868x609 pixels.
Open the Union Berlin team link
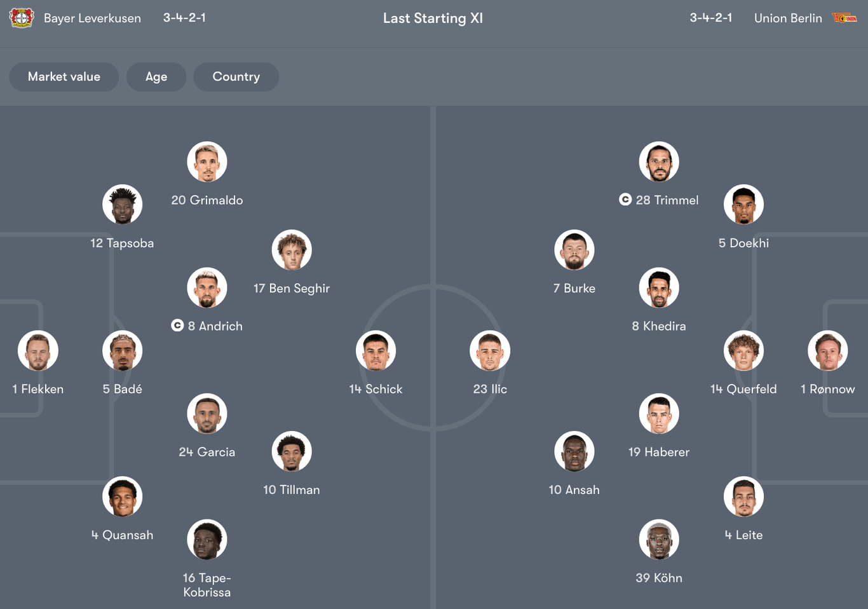(788, 18)
